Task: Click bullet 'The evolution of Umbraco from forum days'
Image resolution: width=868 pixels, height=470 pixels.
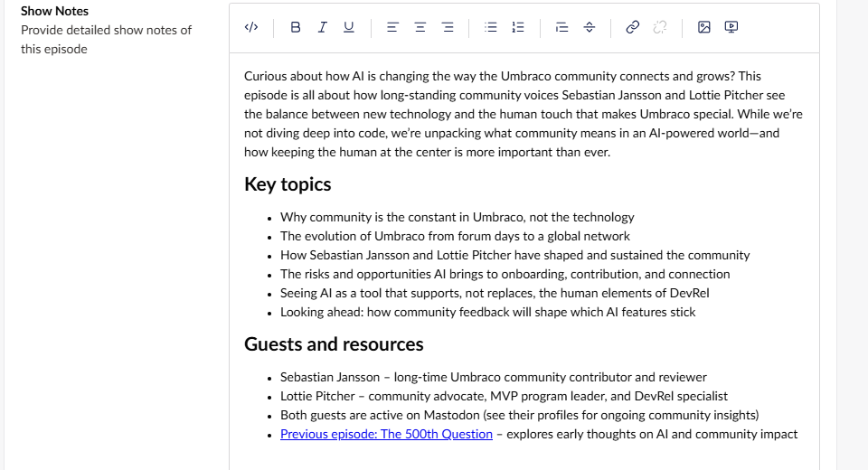Action: 455,237
